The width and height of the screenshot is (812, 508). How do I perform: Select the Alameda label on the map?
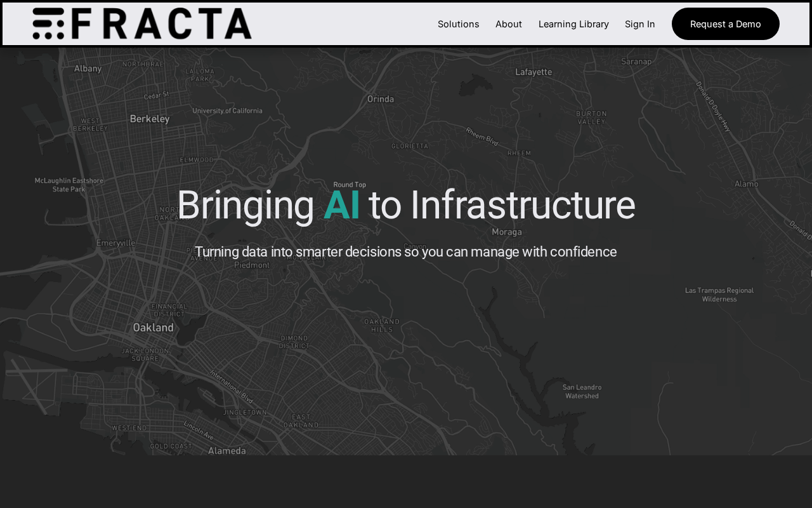coord(226,451)
